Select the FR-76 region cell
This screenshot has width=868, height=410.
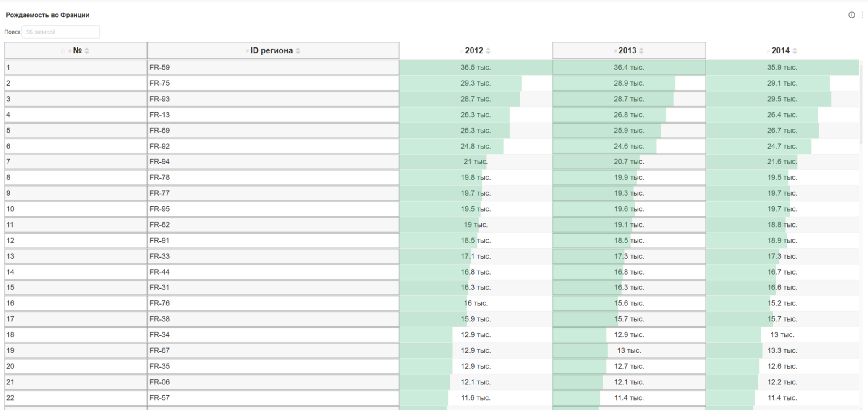[273, 303]
